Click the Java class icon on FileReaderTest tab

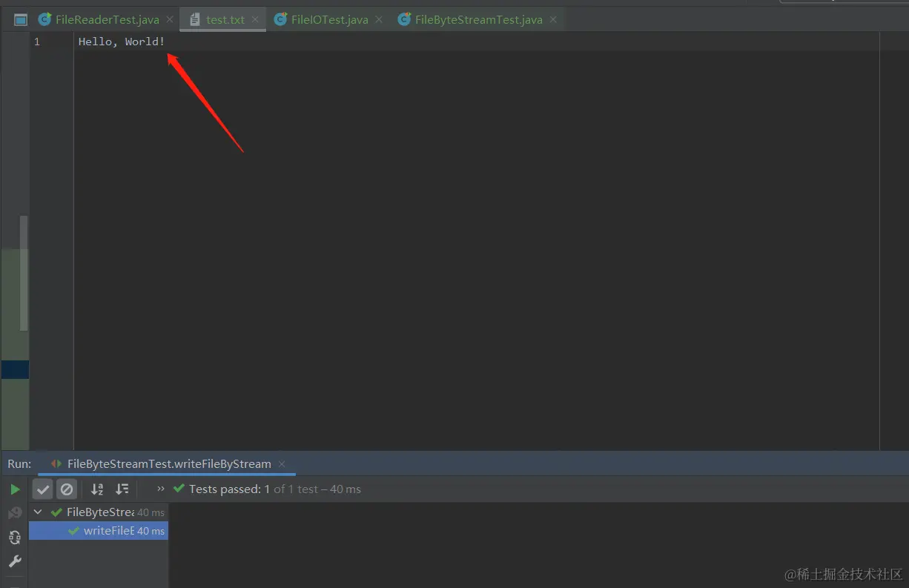45,19
